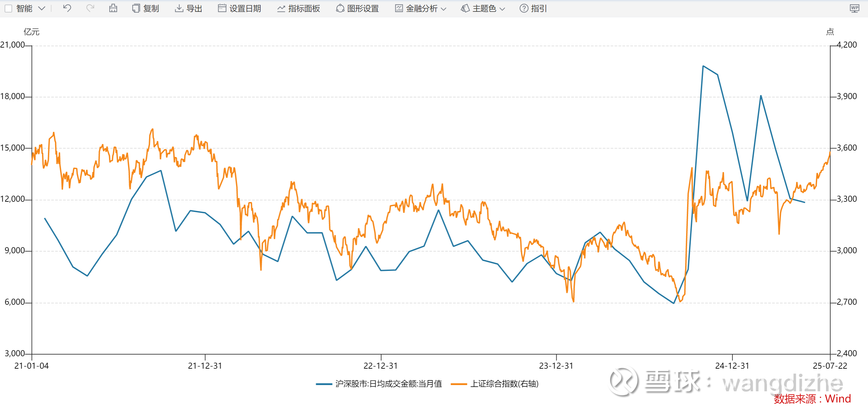Click the 4,200 right axis value
Viewport: 868px width, 409px height.
[847, 45]
